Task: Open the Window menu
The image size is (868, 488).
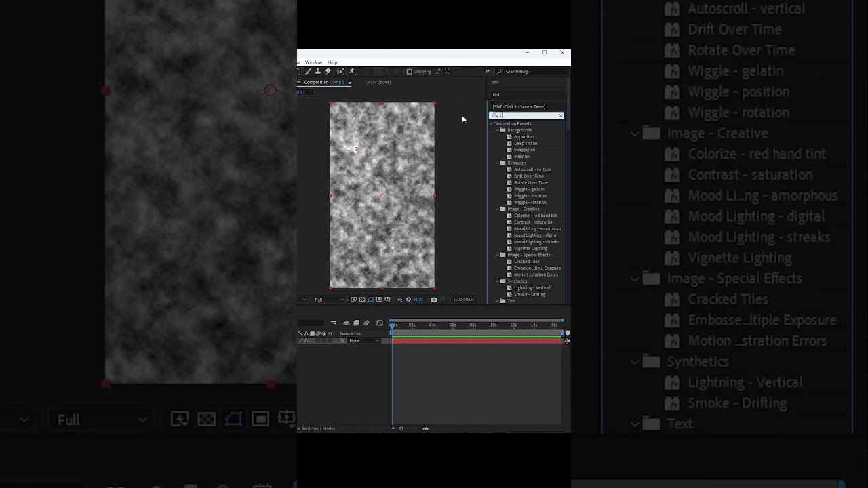Action: tap(313, 62)
